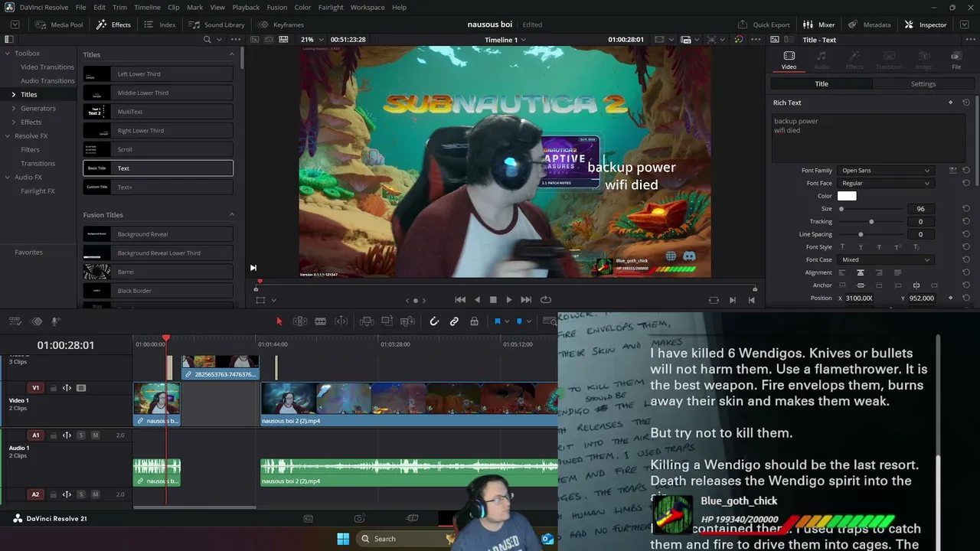Open the Font Family Open Sans dropdown
The image size is (980, 551).
pyautogui.click(x=885, y=171)
